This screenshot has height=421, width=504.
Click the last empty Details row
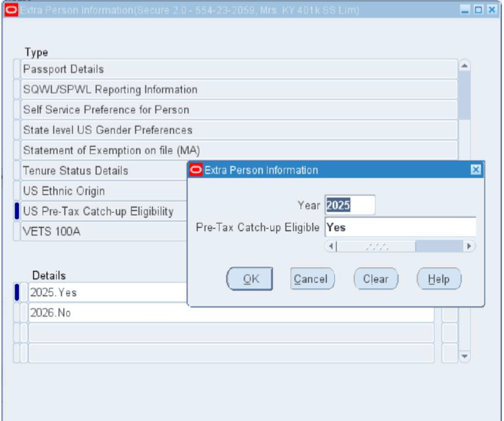pyautogui.click(x=231, y=353)
